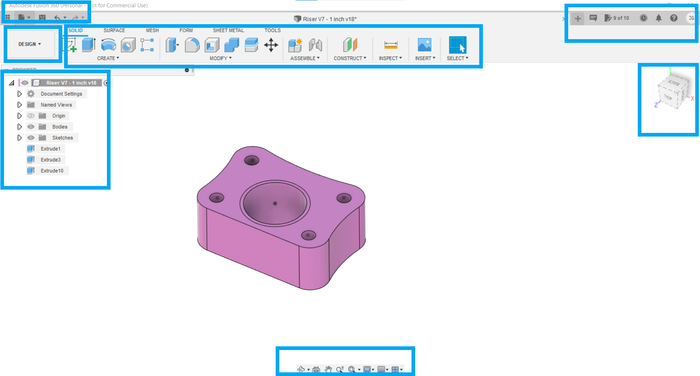Click the Zoom tool in navigation bar
The width and height of the screenshot is (700, 376).
pos(340,369)
